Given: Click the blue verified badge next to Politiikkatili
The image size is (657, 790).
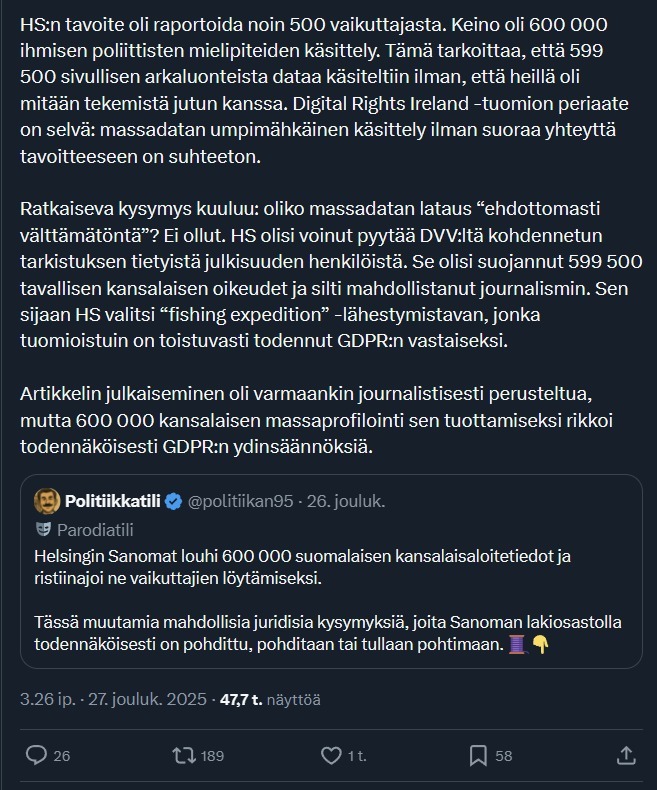Looking at the screenshot, I should 173,501.
